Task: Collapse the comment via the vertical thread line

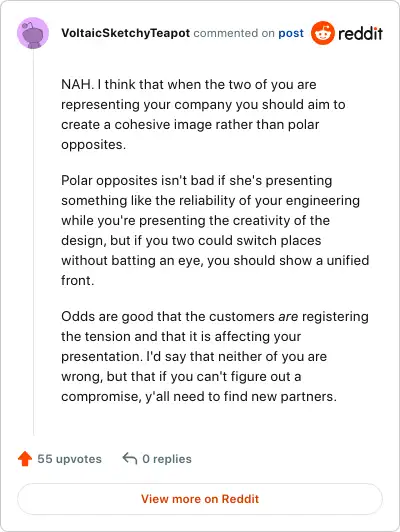Action: pyautogui.click(x=33, y=243)
